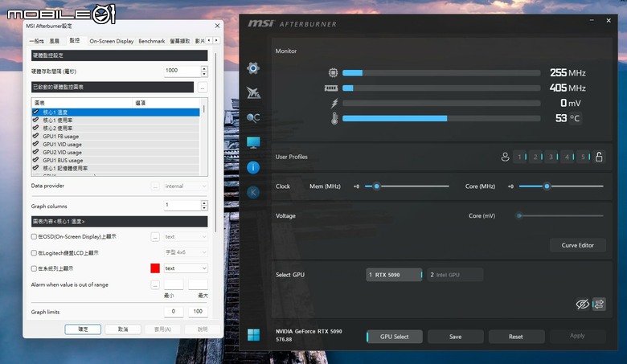Image resolution: width=627 pixels, height=364 pixels.
Task: Click the thermometer temperature icon
Action: (334, 118)
